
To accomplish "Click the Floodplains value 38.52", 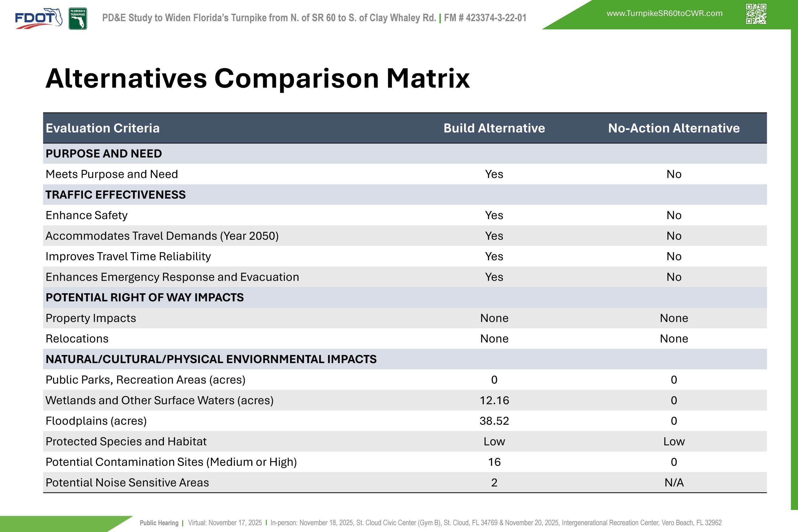I will point(494,421).
